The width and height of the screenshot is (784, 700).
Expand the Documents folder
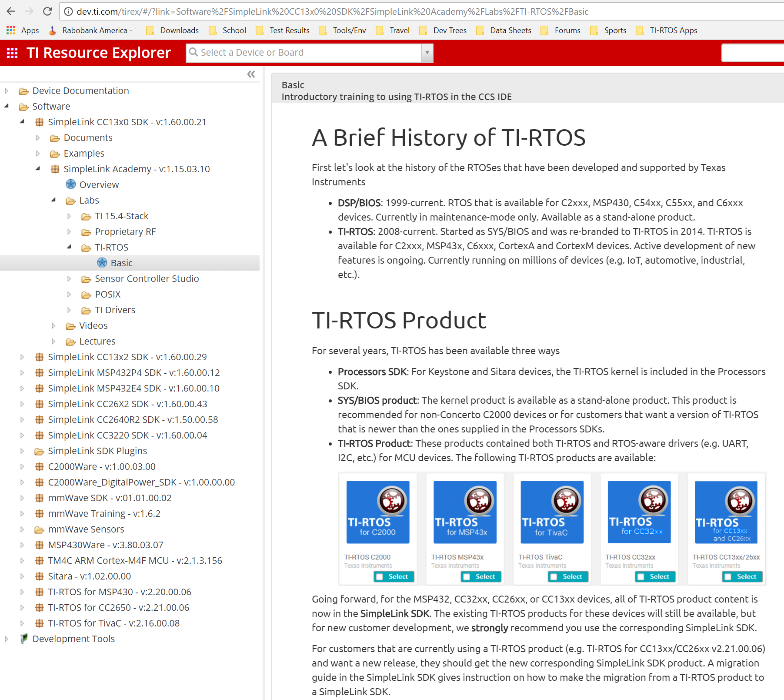pos(38,138)
